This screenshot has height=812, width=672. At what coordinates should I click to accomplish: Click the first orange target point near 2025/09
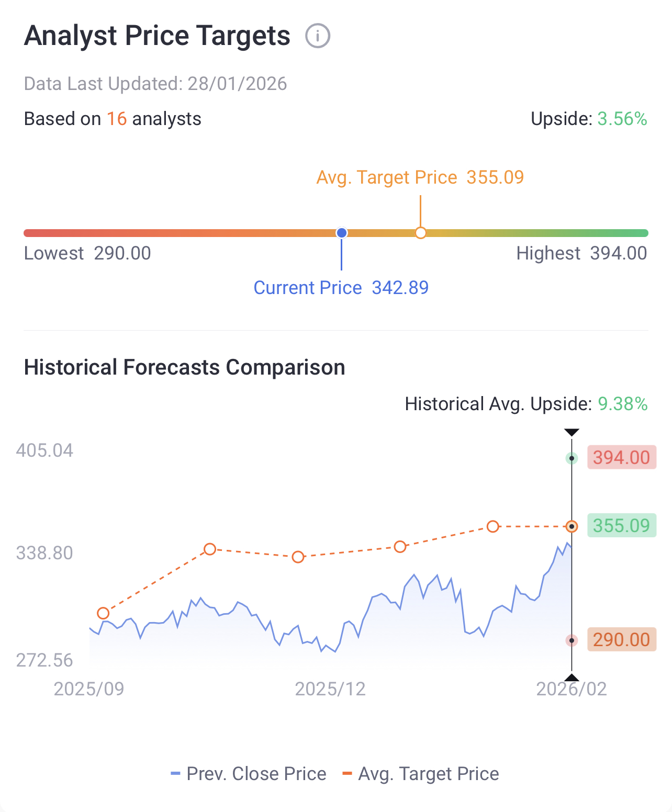pos(103,613)
